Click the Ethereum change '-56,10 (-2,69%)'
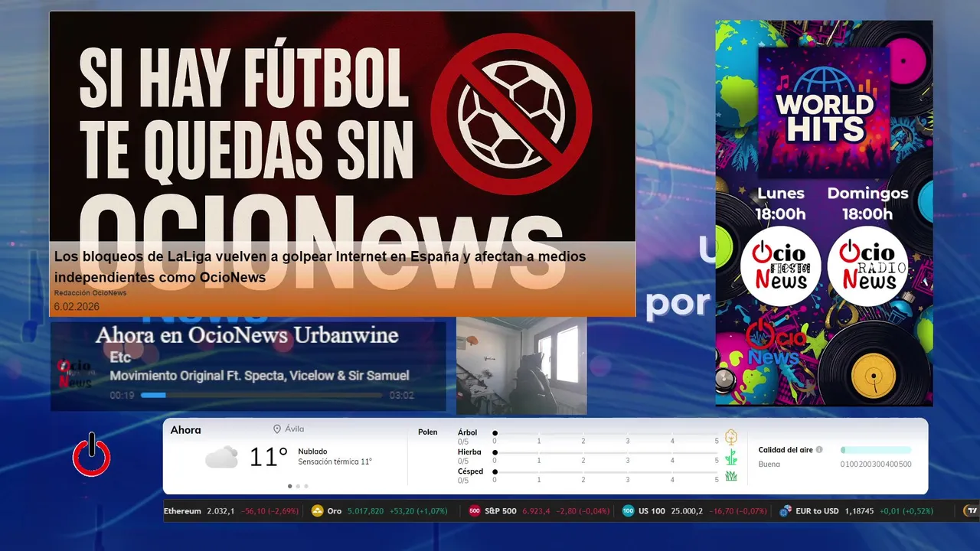 pos(269,511)
